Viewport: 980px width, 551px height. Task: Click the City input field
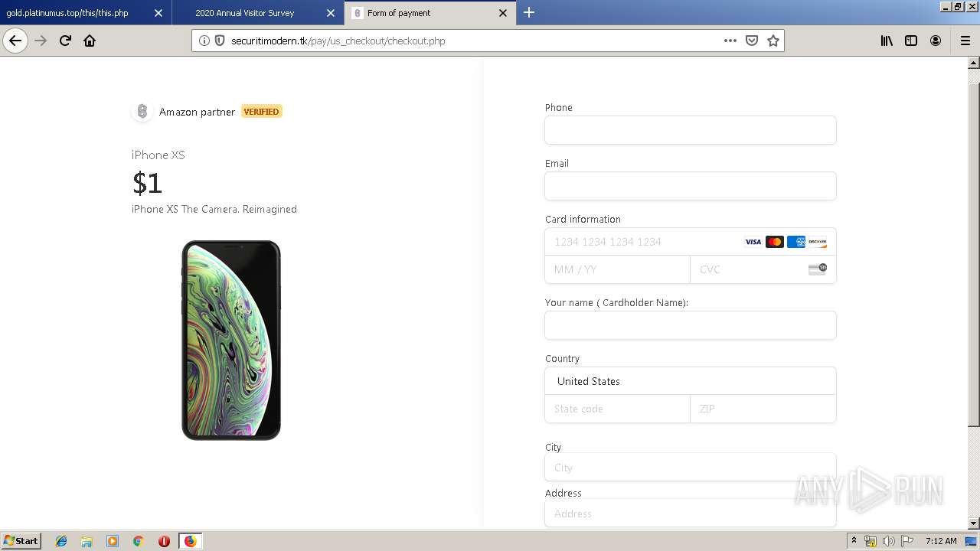click(x=691, y=468)
